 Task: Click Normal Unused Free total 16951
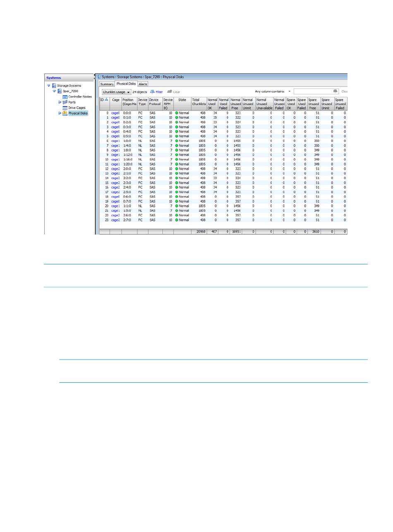pyautogui.click(x=236, y=232)
